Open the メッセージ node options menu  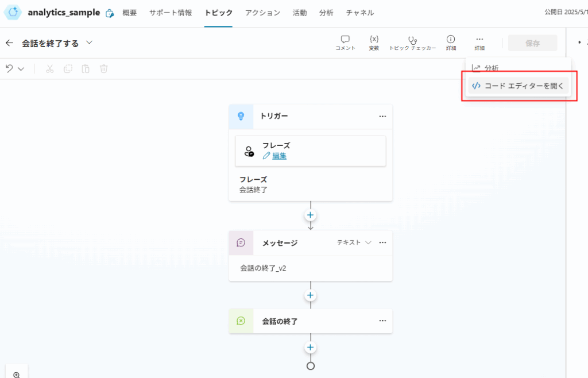pos(382,242)
